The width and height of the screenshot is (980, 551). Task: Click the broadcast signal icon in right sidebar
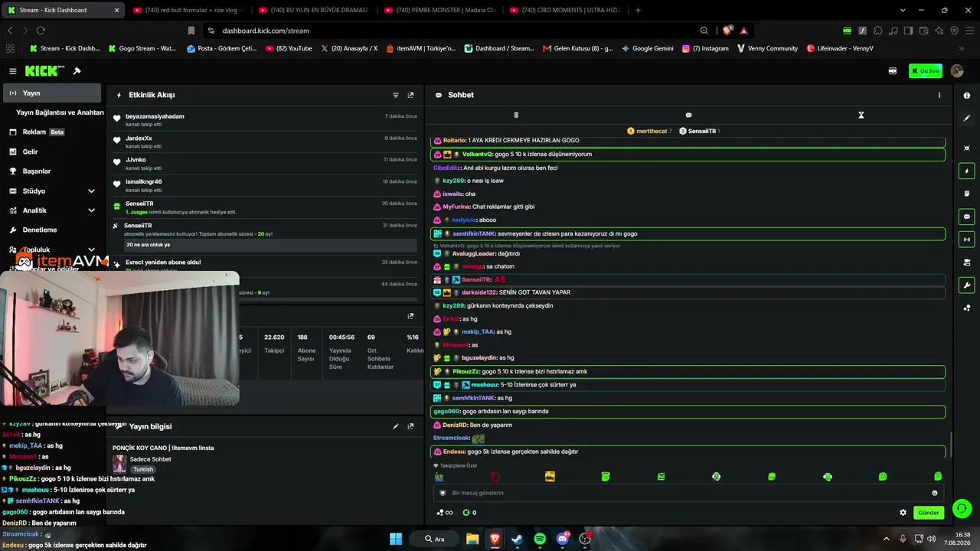click(x=967, y=240)
